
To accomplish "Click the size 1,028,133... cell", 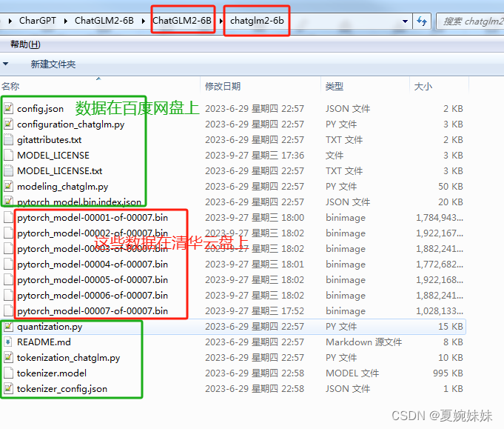I will click(440, 311).
